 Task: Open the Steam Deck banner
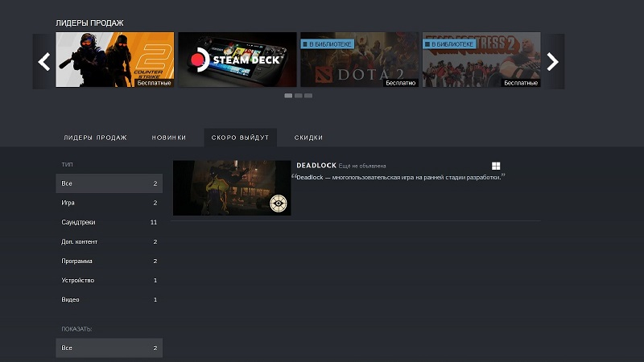237,60
